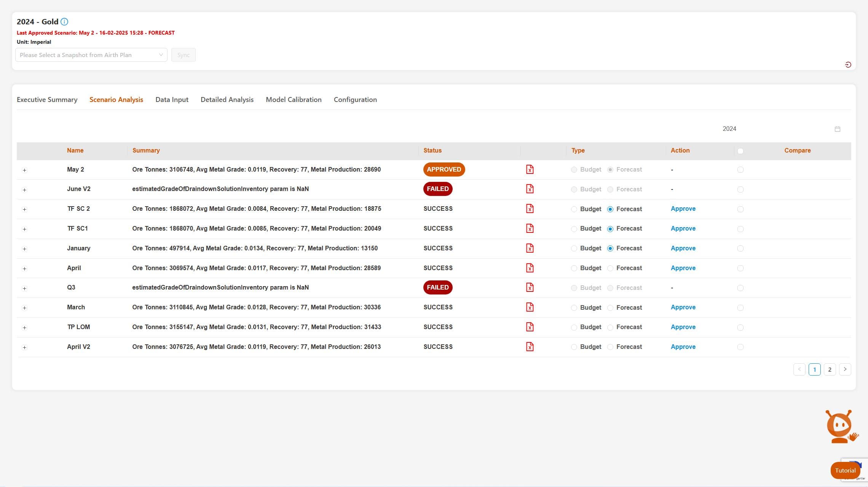Click the red logout icon in header card
This screenshot has height=487, width=868.
coord(848,65)
